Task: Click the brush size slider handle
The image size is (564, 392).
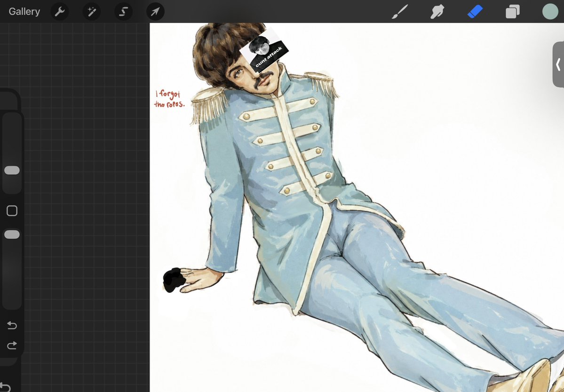Action: click(12, 170)
